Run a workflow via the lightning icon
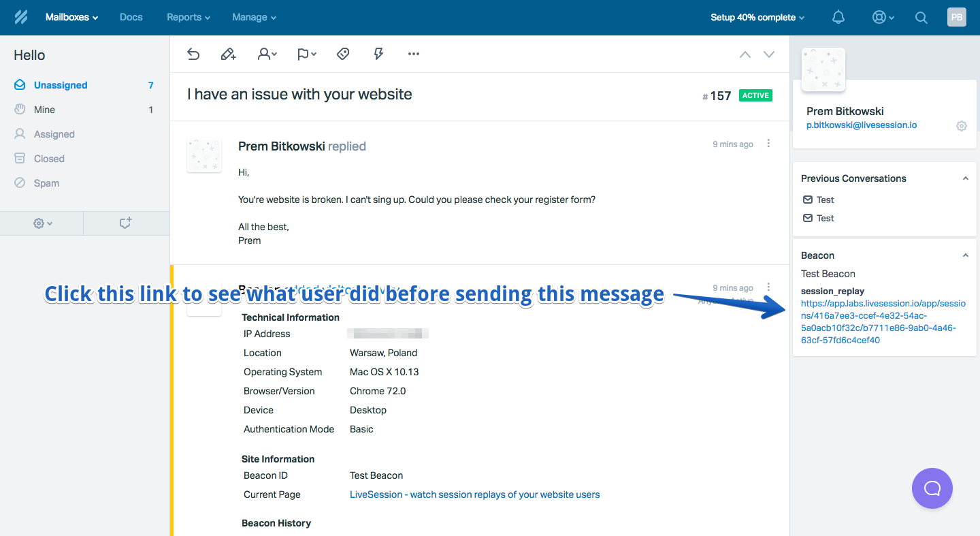Viewport: 980px width, 536px height. [378, 54]
